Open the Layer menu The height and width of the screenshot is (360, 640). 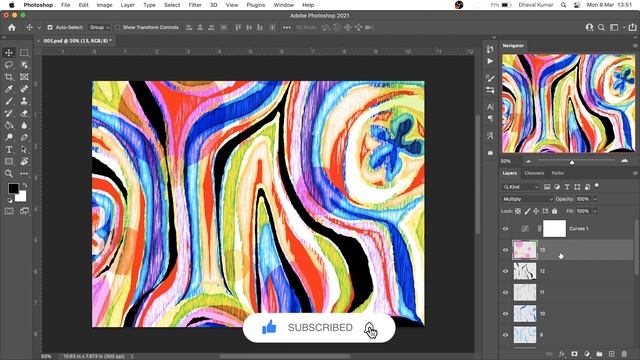click(x=127, y=5)
